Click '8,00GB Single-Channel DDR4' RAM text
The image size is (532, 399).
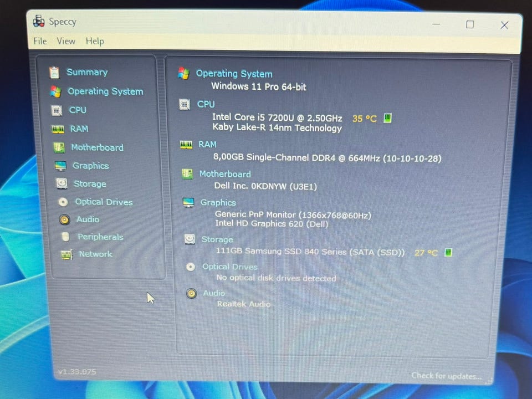tap(328, 158)
